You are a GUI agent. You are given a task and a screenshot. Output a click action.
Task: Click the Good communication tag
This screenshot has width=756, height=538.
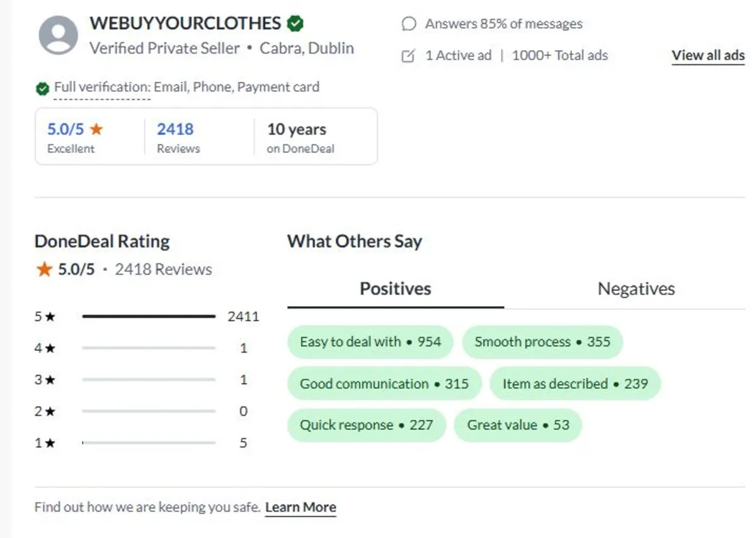tap(384, 384)
